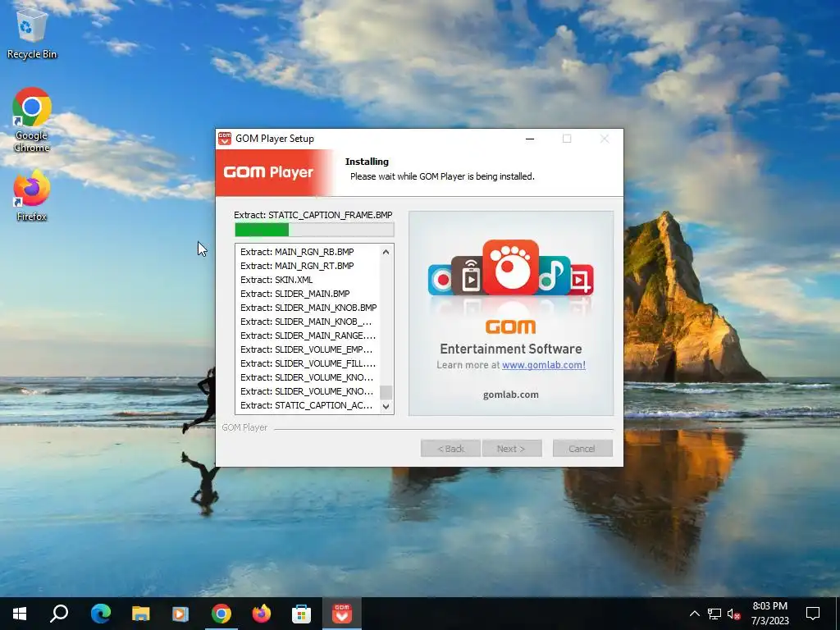The height and width of the screenshot is (630, 840).
Task: Click the gomlab.com text in banner
Action: [x=510, y=395]
